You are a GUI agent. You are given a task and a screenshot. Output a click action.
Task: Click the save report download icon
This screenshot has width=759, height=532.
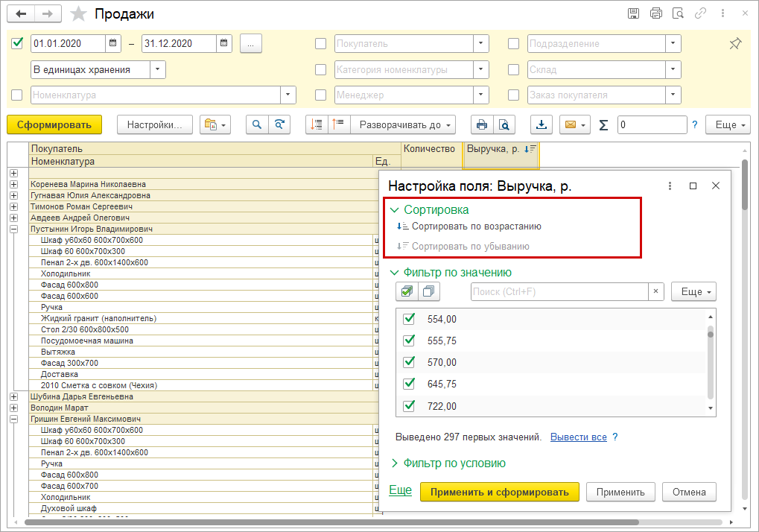pos(542,124)
